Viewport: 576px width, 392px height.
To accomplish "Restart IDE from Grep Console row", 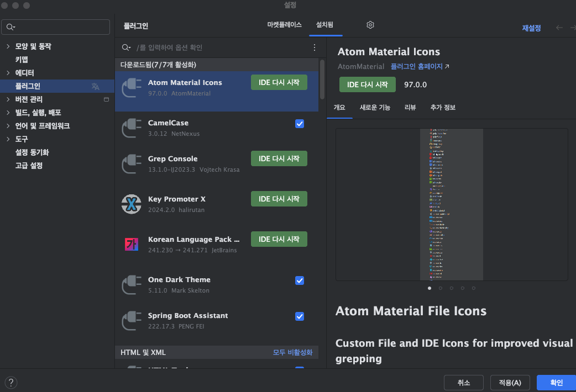I will [279, 158].
